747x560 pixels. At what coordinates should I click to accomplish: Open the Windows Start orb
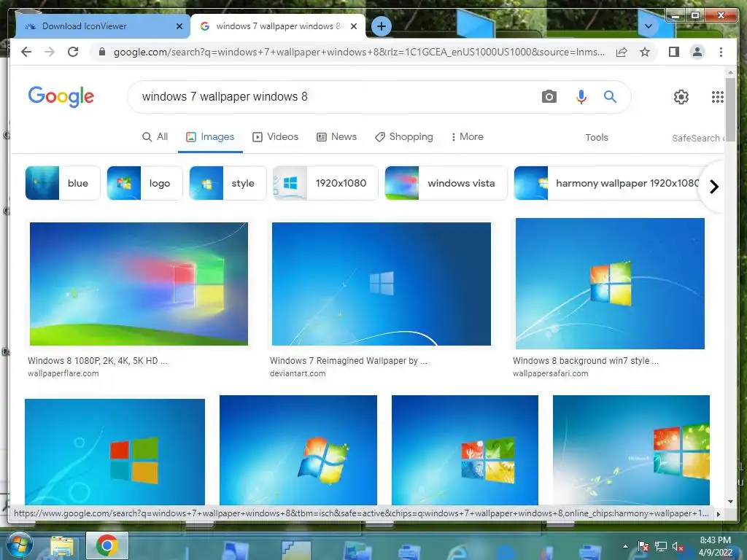point(18,545)
